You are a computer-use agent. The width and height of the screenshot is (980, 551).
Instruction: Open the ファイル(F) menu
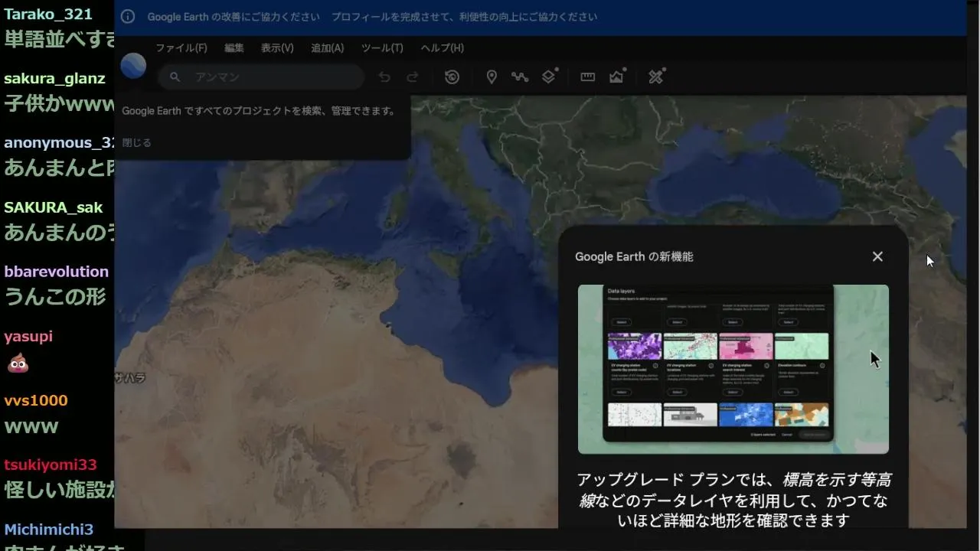(x=181, y=48)
